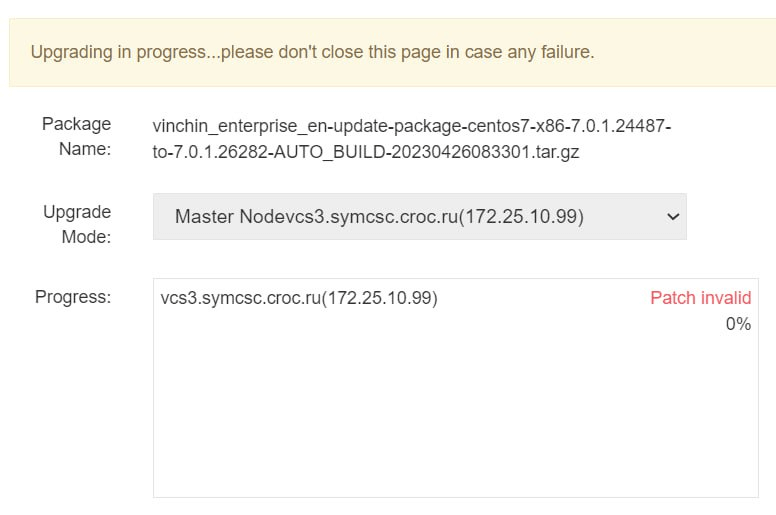Click the vinchin_enterprise_en-update-package file name line
The height and width of the screenshot is (515, 776).
(x=411, y=126)
